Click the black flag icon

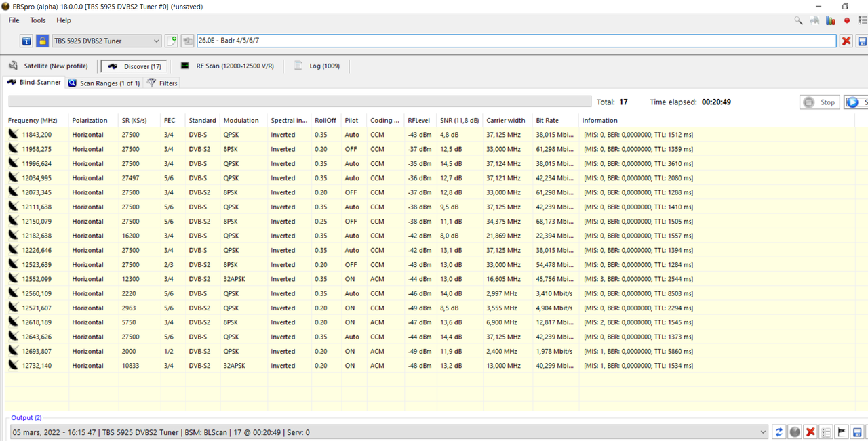[842, 432]
